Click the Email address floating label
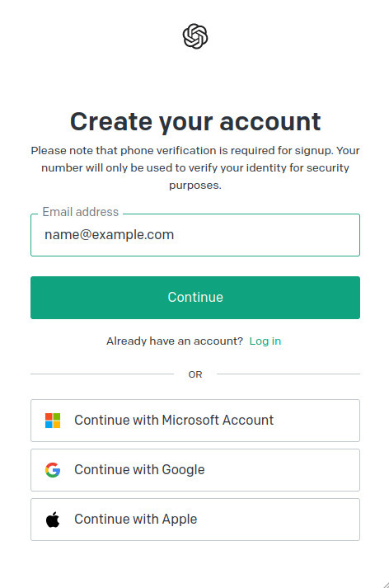 81,212
